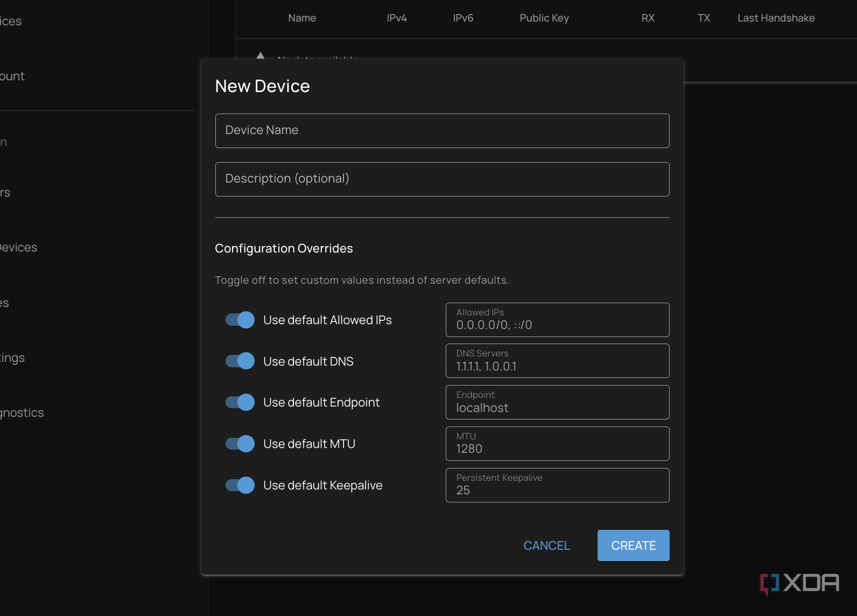This screenshot has width=857, height=616.
Task: Click the Device Name input field
Action: click(442, 131)
